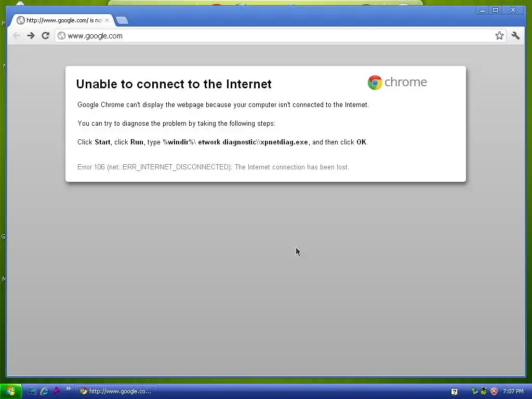532x399 pixels.
Task: Click the Chrome taskbar button for google.com
Action: point(116,391)
